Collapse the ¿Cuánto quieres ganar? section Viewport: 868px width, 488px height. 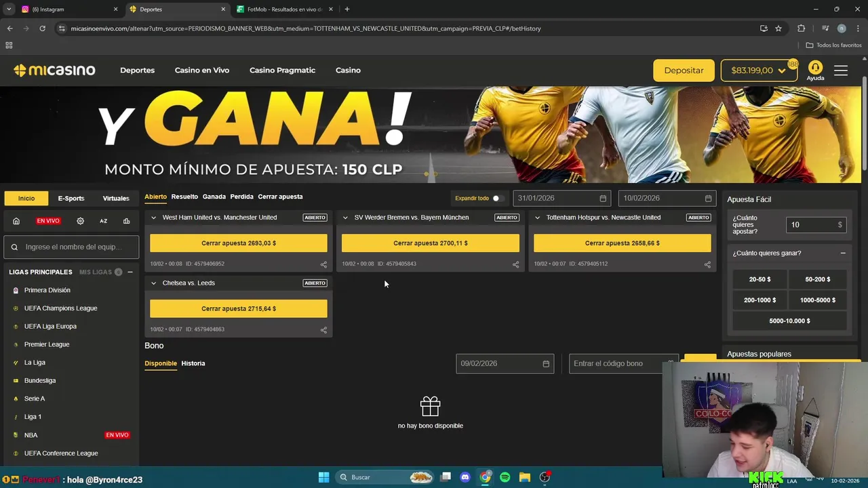(843, 253)
